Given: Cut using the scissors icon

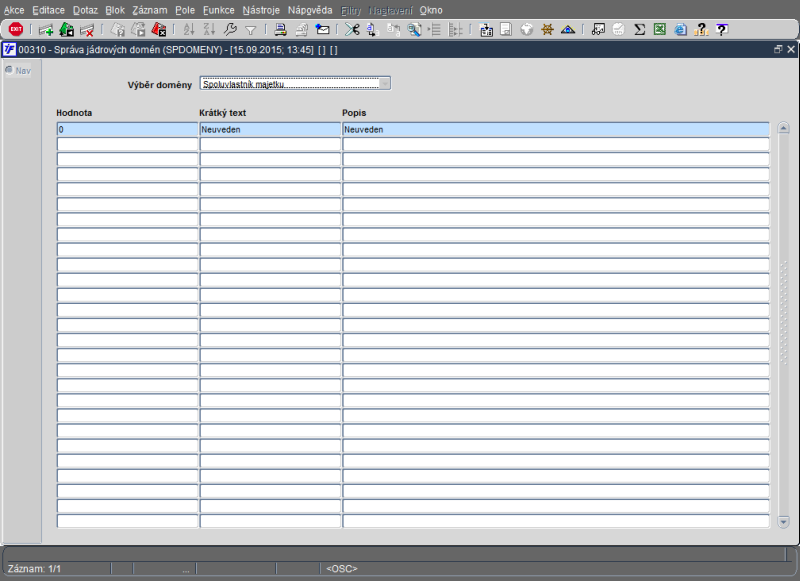Looking at the screenshot, I should click(x=352, y=30).
